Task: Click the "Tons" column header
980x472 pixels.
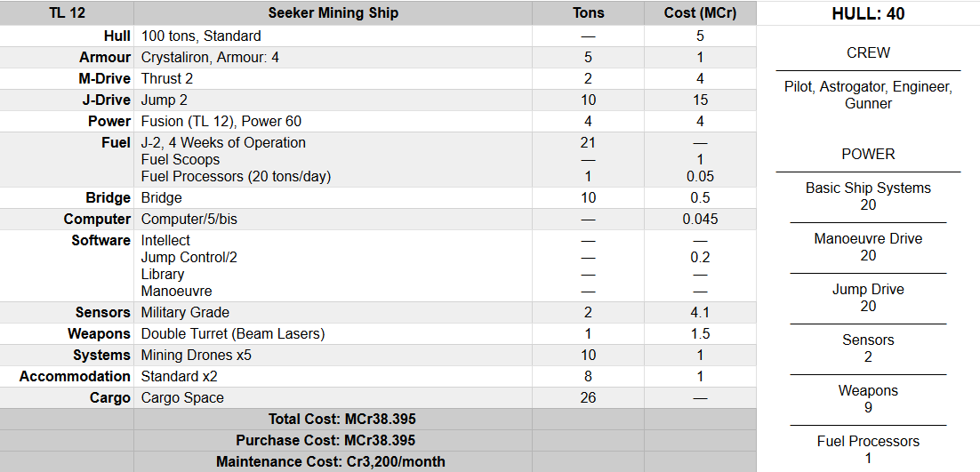Action: point(588,13)
